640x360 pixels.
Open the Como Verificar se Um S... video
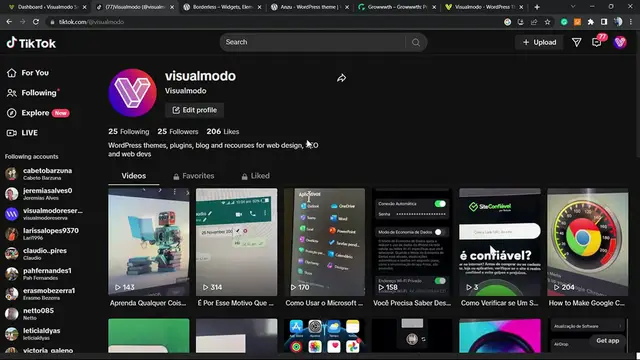(x=500, y=242)
